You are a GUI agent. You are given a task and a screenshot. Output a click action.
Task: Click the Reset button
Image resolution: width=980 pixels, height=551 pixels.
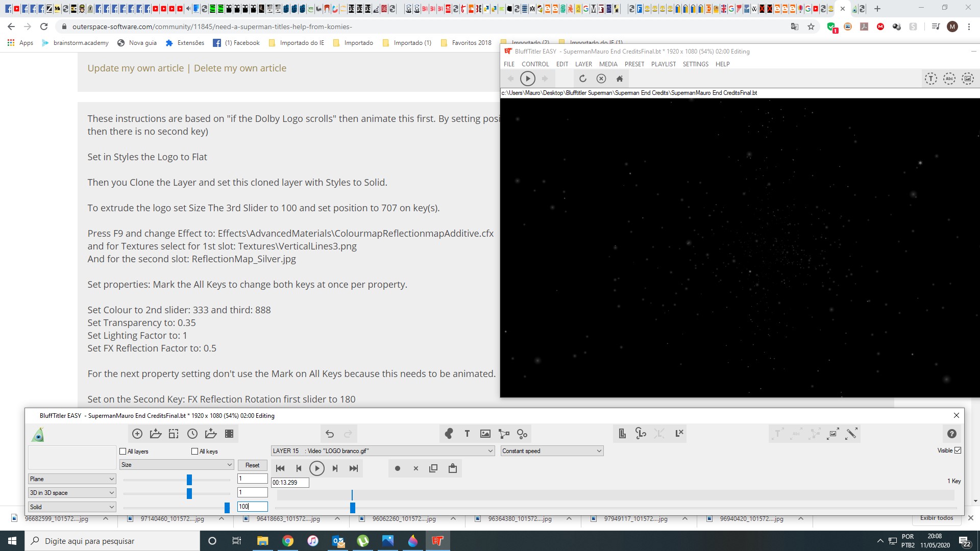click(x=252, y=465)
